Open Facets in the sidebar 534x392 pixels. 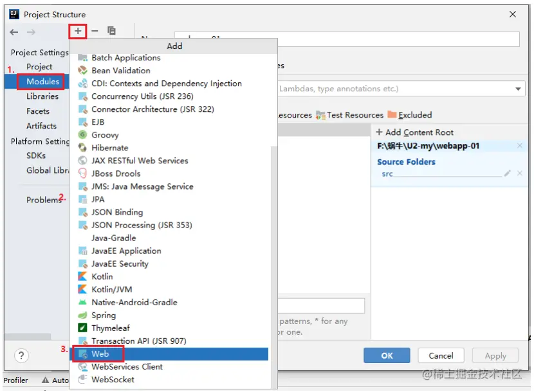pyautogui.click(x=38, y=111)
